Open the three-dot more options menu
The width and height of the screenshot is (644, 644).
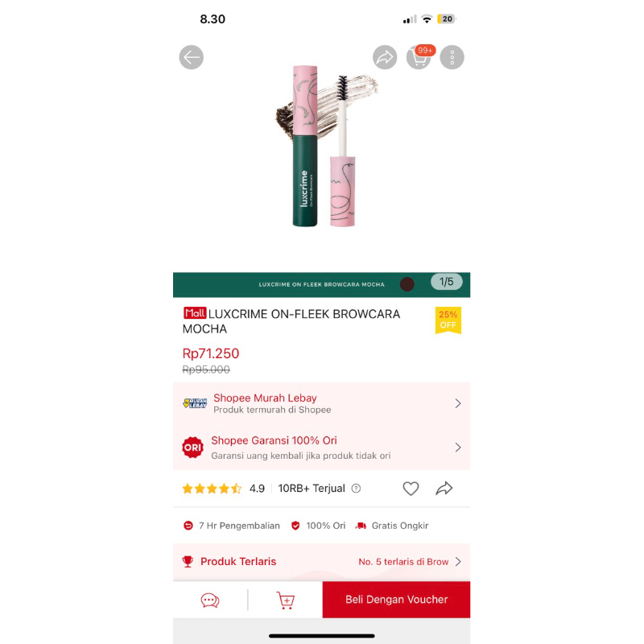(452, 57)
